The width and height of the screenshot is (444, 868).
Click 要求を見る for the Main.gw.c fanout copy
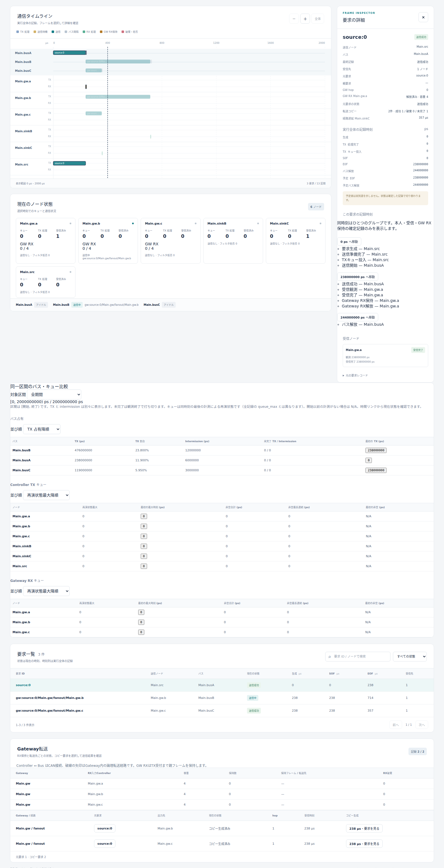coord(364,844)
